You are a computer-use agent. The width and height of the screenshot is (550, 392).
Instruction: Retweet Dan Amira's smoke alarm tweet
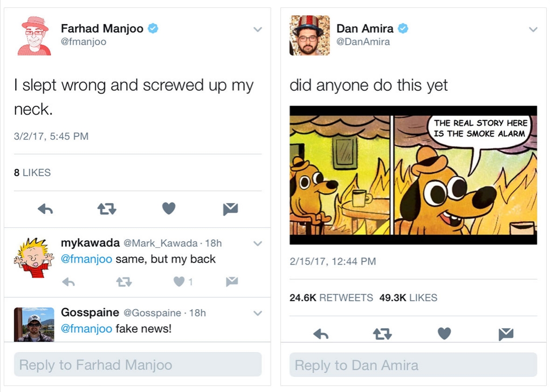[x=382, y=334]
